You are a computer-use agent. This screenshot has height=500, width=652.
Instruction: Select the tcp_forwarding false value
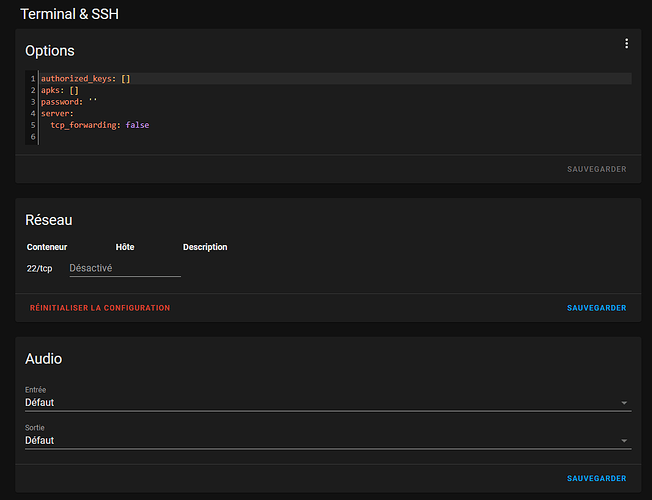click(137, 125)
